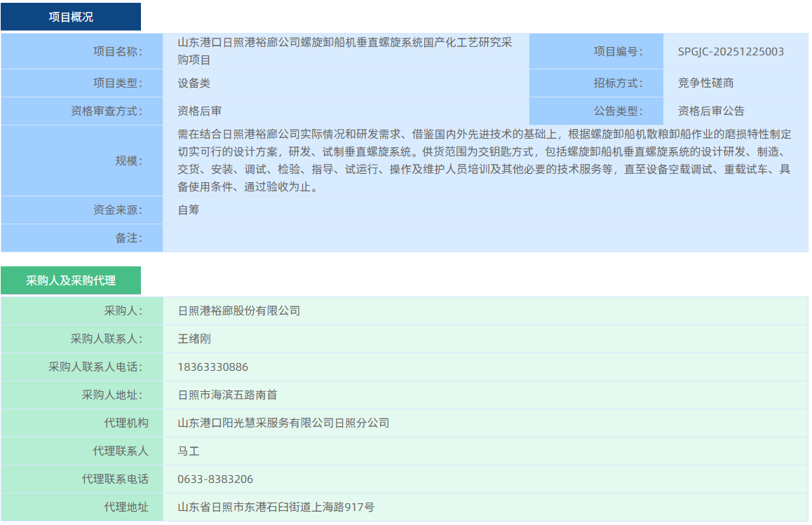Click purchaser contact name 王绪刚
The height and width of the screenshot is (525, 812).
tap(194, 339)
